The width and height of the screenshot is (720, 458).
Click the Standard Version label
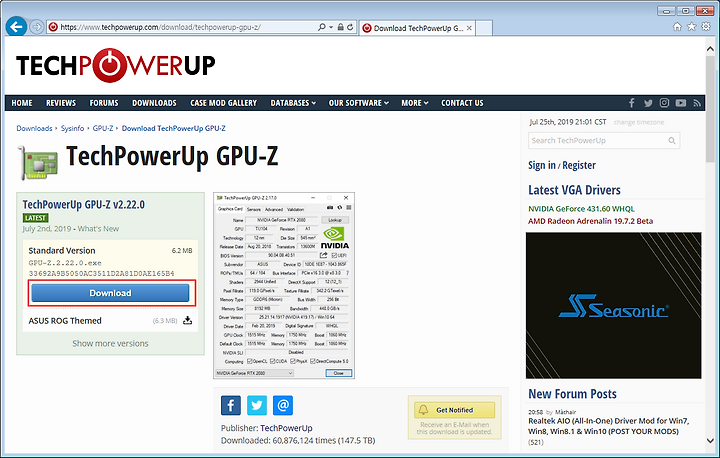click(62, 251)
